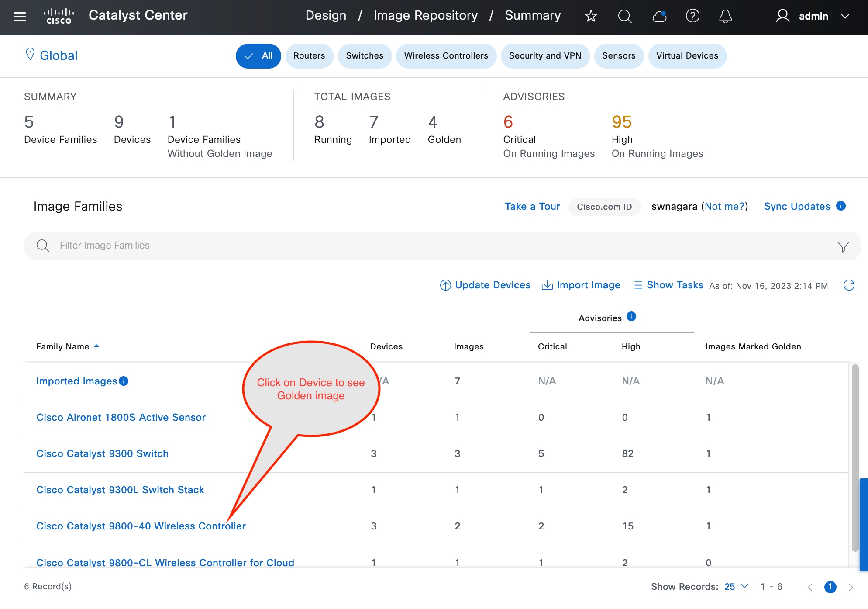The image size is (868, 609).
Task: Click the cloud status icon
Action: [x=659, y=16]
